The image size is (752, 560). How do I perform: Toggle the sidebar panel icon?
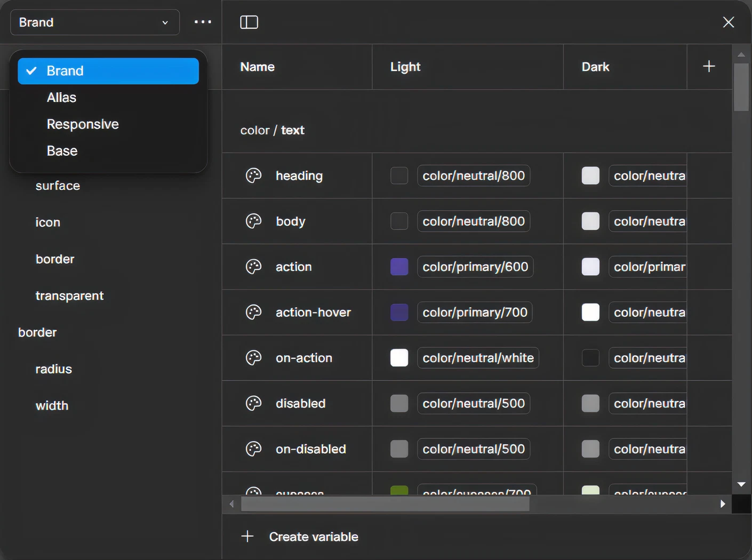(x=249, y=22)
